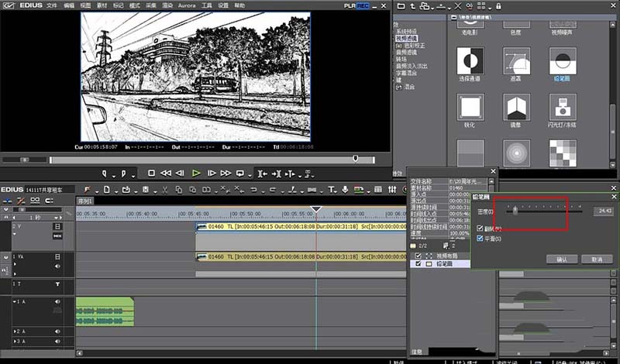Click the Fast Forward button
This screenshot has height=364, width=620.
(226, 173)
